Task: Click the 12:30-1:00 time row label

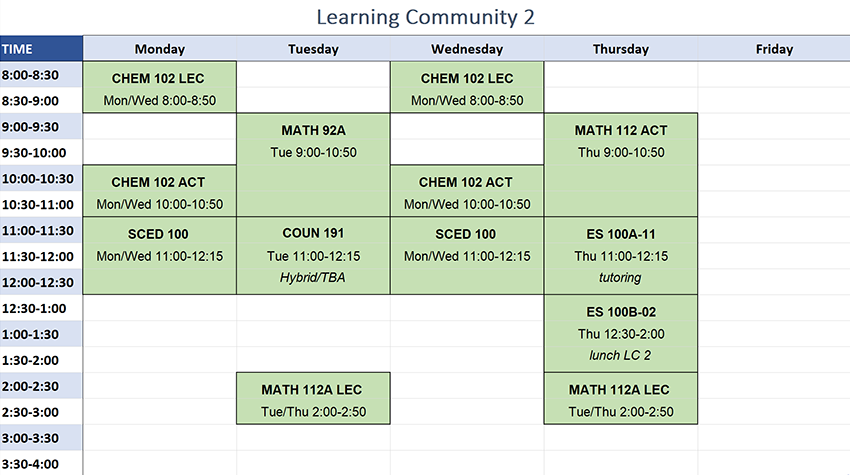Action: coord(41,308)
